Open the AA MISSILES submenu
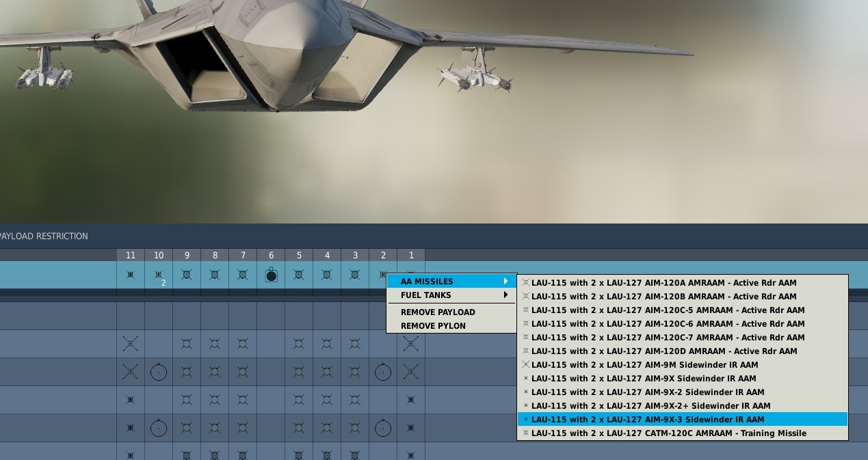 pyautogui.click(x=451, y=282)
